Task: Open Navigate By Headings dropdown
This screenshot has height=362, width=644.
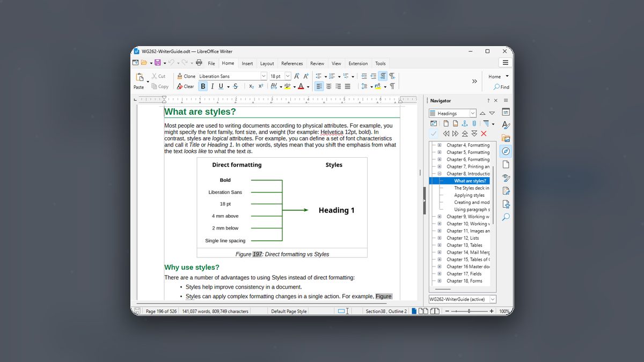Action: point(452,113)
